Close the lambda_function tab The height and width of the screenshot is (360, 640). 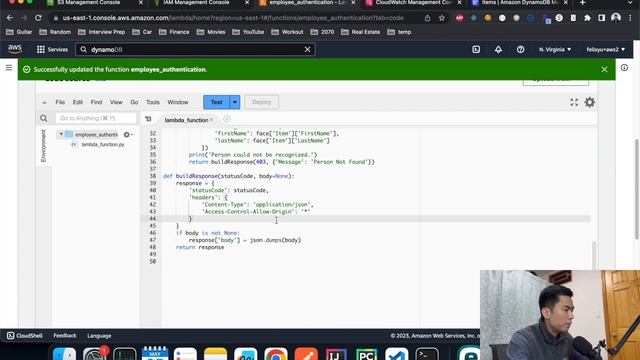[211, 120]
